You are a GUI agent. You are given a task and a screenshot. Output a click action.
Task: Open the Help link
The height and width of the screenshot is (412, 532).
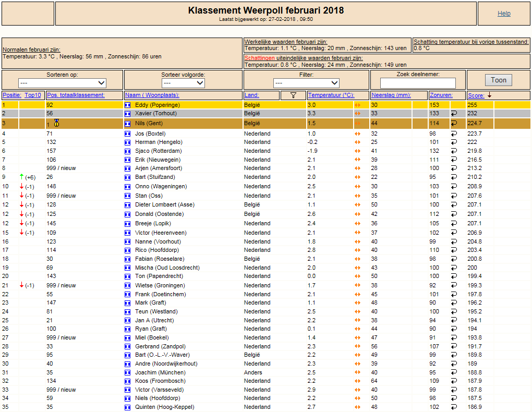[x=504, y=14]
